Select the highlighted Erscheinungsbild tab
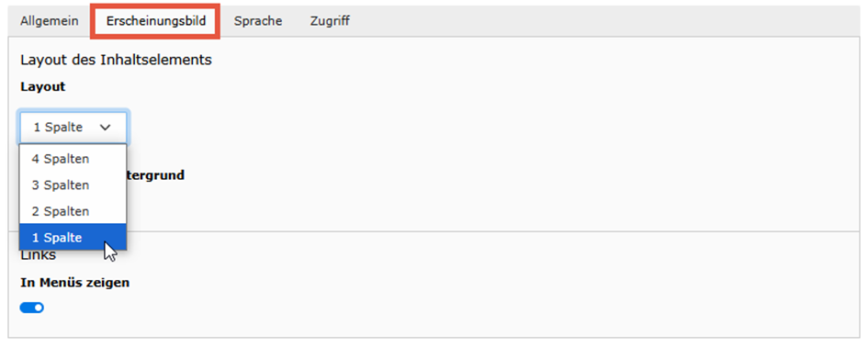868x347 pixels. coord(155,21)
